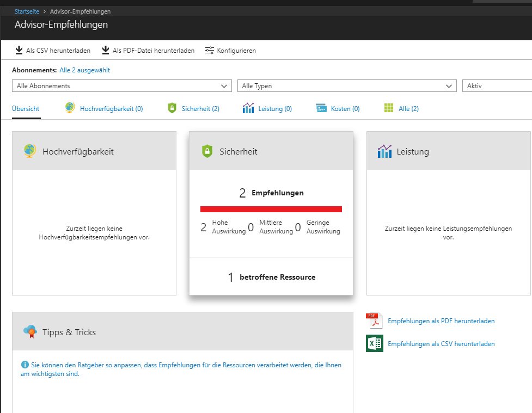Screen dimensions: 532x413
Task: Open the Alle (2) tab
Action: (x=401, y=108)
